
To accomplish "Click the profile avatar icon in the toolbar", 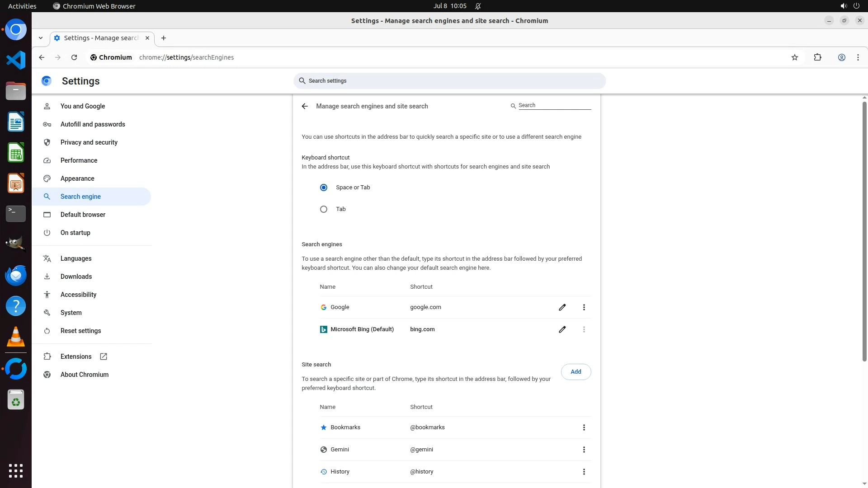I will (x=841, y=57).
